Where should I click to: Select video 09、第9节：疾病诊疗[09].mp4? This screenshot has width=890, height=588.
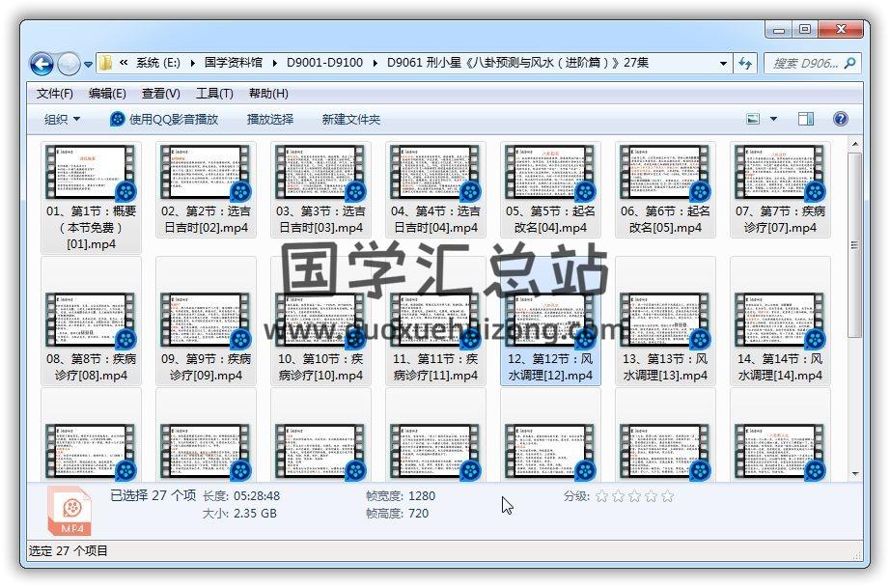[x=206, y=321]
